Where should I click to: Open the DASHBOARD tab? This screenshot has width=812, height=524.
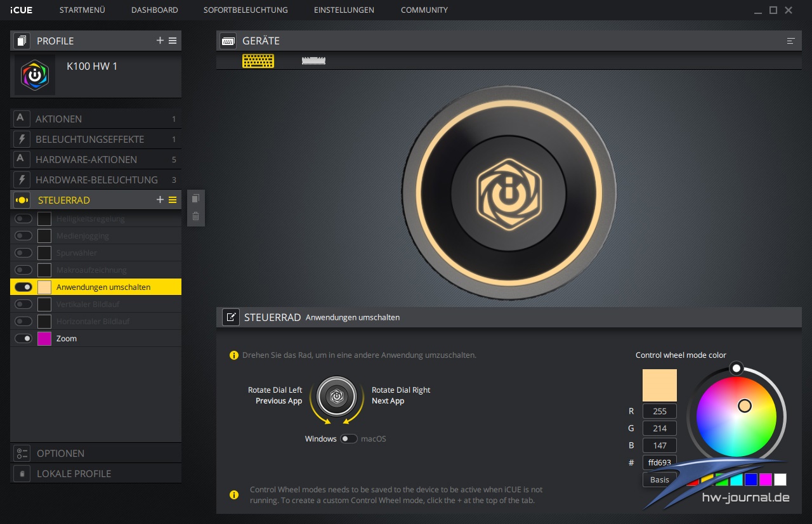(x=155, y=10)
